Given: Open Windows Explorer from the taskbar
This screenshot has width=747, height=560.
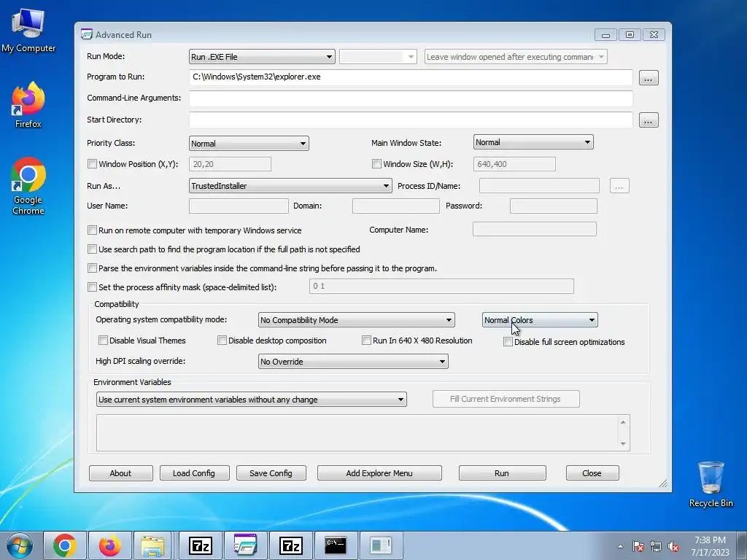Looking at the screenshot, I should pyautogui.click(x=152, y=545).
